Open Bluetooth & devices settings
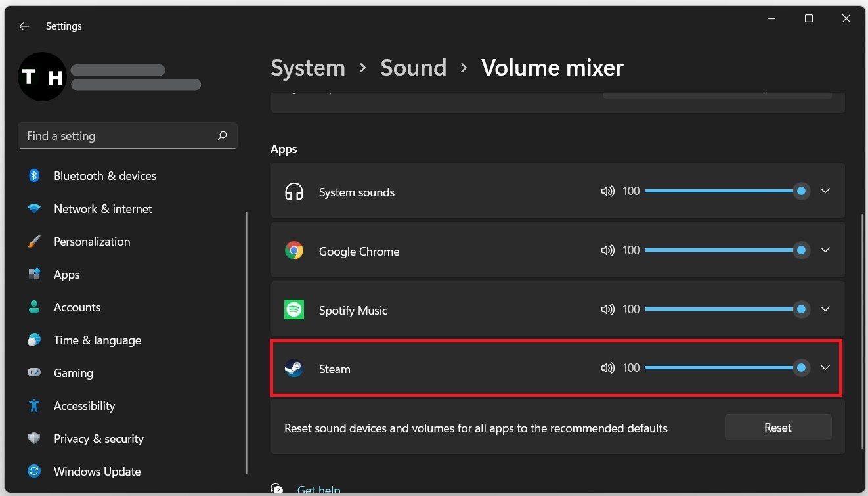Screen dimensions: 868x496 (x=104, y=176)
